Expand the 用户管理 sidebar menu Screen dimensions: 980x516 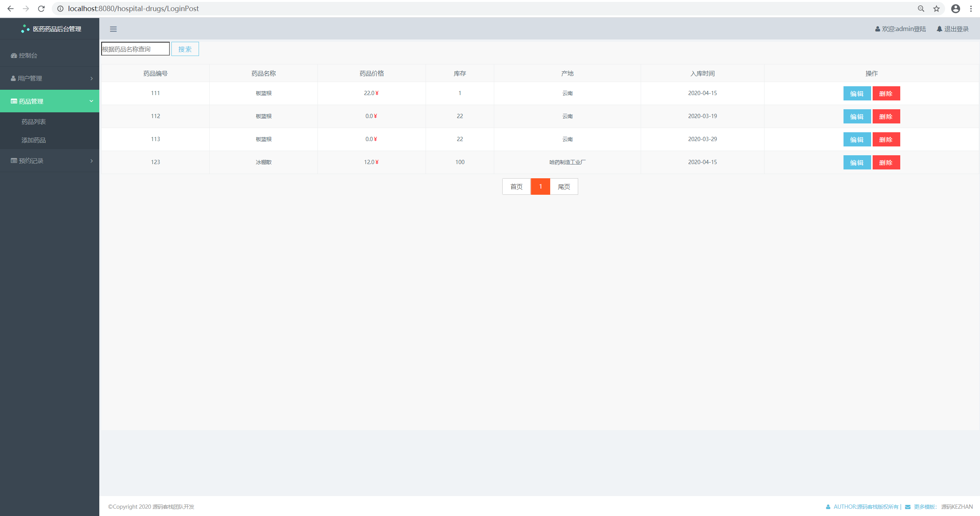(x=49, y=78)
